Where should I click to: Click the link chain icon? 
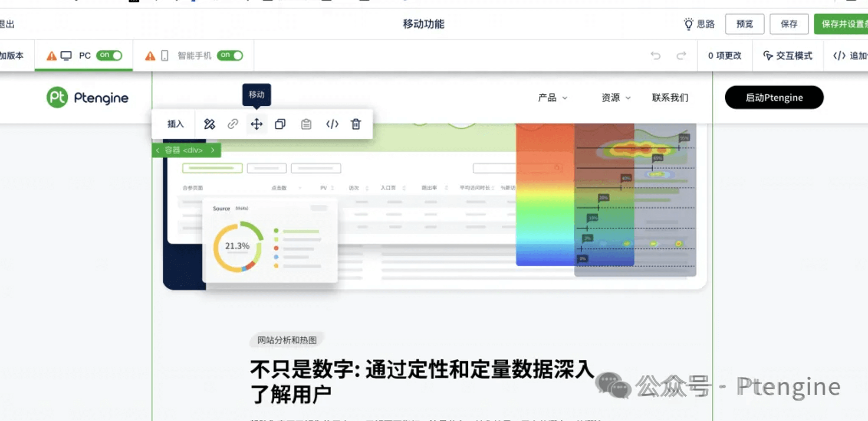[x=233, y=124]
